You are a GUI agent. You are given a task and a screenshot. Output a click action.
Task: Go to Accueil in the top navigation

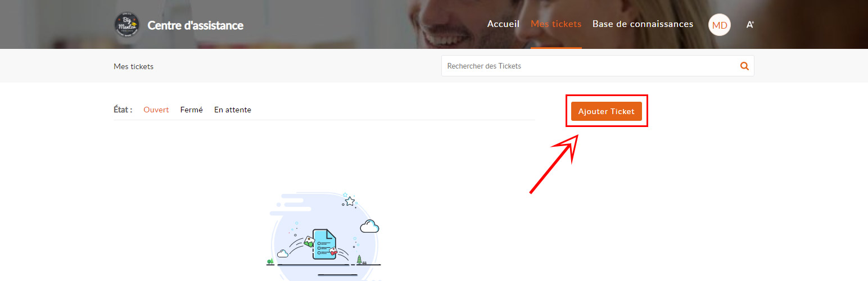pos(503,24)
